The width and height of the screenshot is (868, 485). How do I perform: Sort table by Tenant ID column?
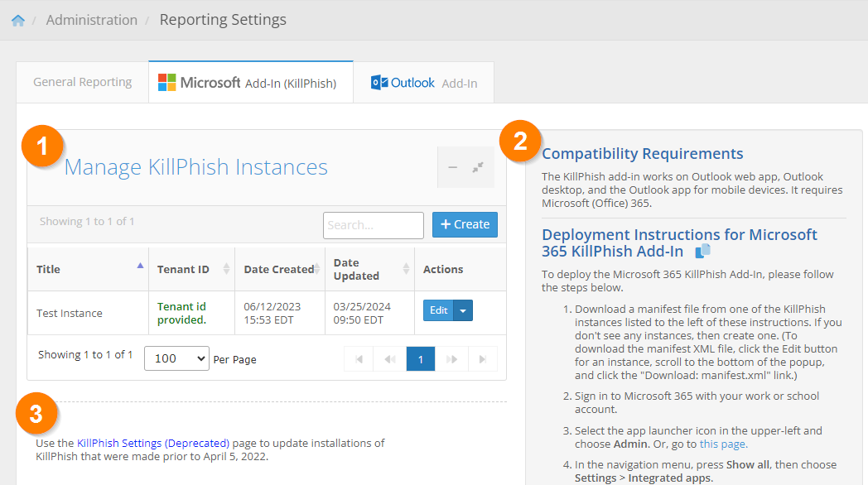click(x=191, y=269)
